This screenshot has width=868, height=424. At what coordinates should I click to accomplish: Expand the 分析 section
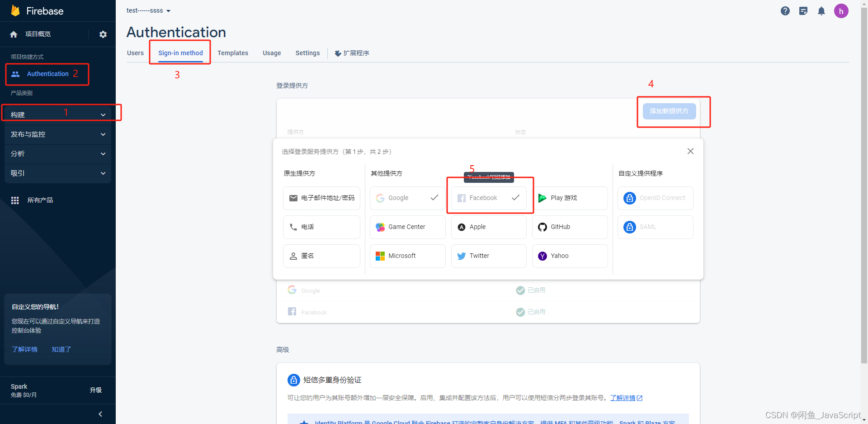click(58, 154)
